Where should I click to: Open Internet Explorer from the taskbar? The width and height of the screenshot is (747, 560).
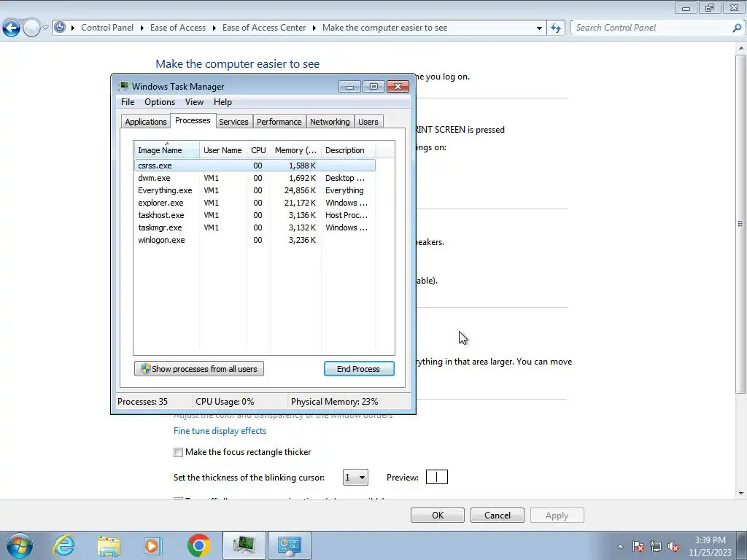pos(64,545)
